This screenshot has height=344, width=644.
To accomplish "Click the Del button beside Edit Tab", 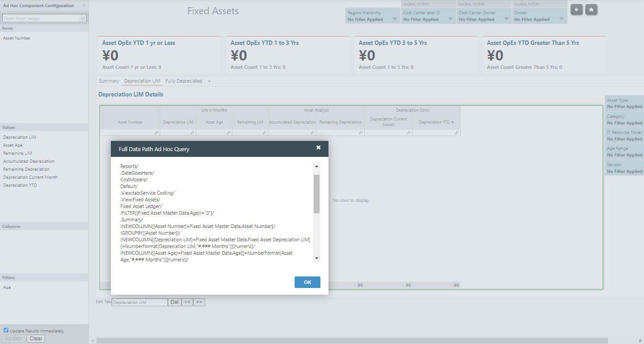I will [x=174, y=302].
